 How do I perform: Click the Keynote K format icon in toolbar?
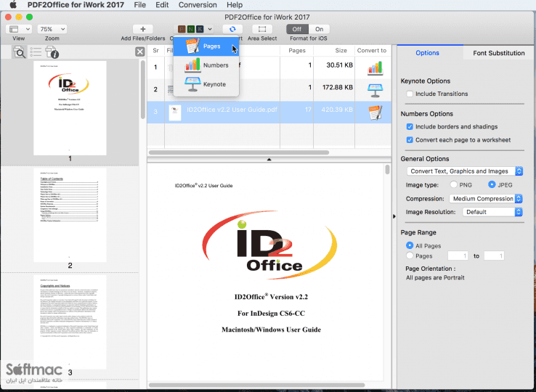click(x=199, y=29)
